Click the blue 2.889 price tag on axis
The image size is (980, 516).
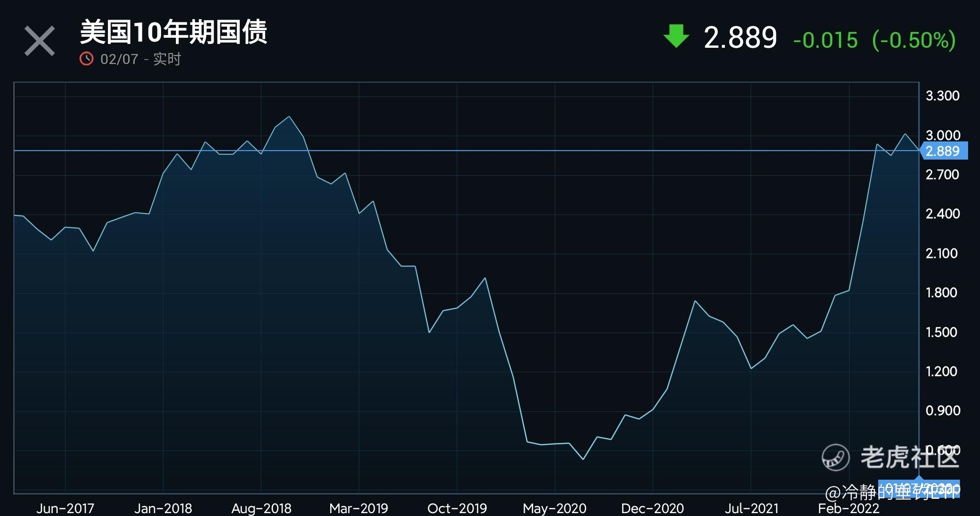pos(944,151)
